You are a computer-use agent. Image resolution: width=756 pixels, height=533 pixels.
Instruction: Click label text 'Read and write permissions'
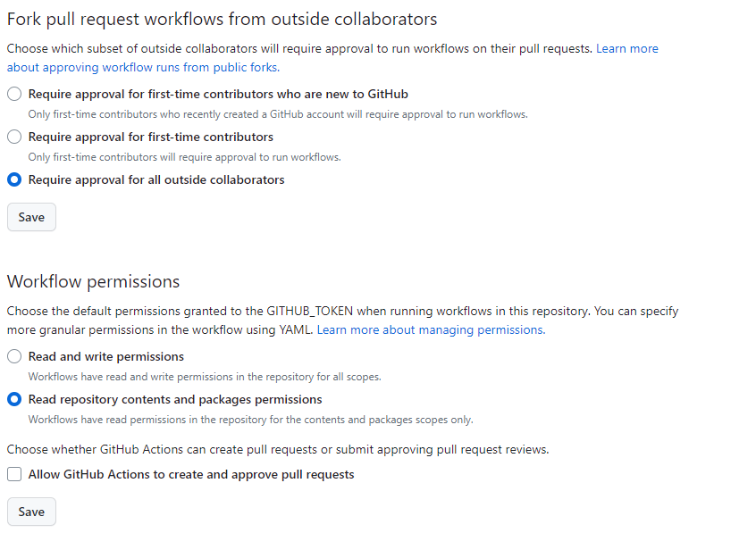click(106, 356)
